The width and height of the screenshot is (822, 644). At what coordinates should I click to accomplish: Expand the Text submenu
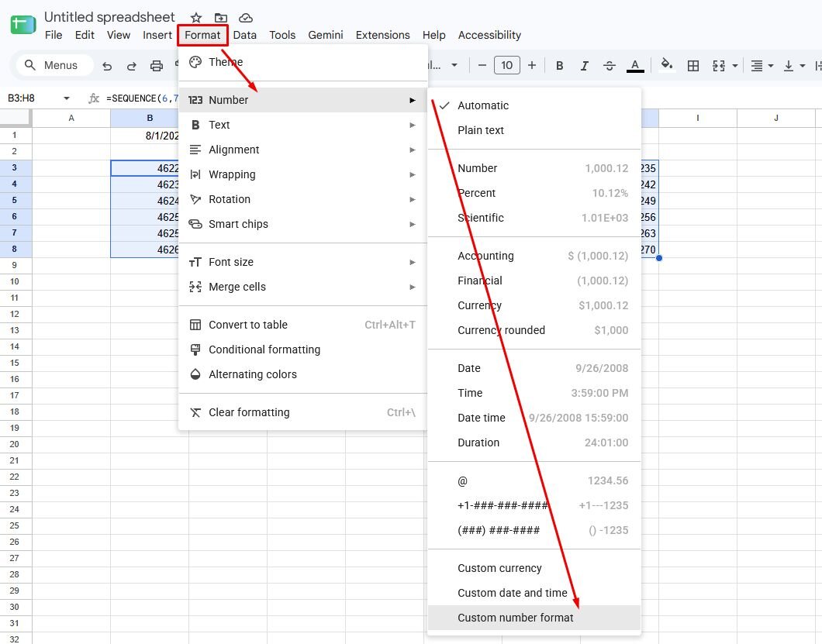[303, 125]
